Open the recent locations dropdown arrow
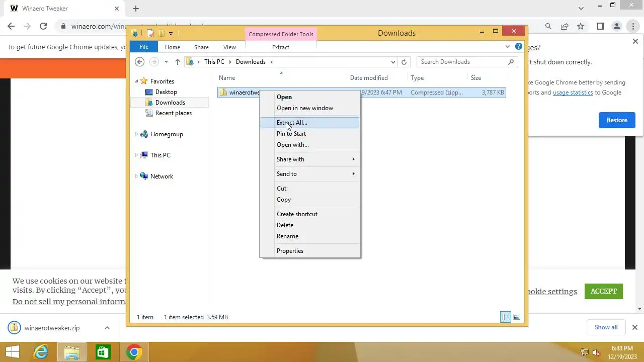 pyautogui.click(x=166, y=62)
